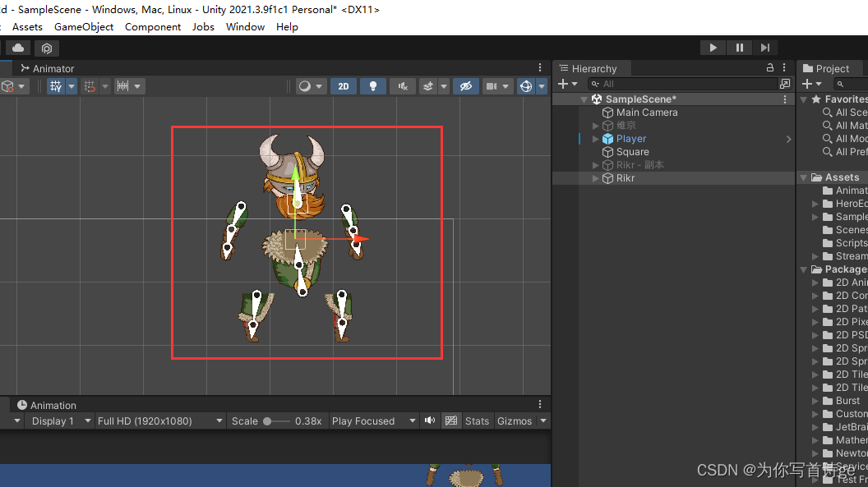Open the Jobs menu
Screen dimensions: 868x487
[203, 26]
